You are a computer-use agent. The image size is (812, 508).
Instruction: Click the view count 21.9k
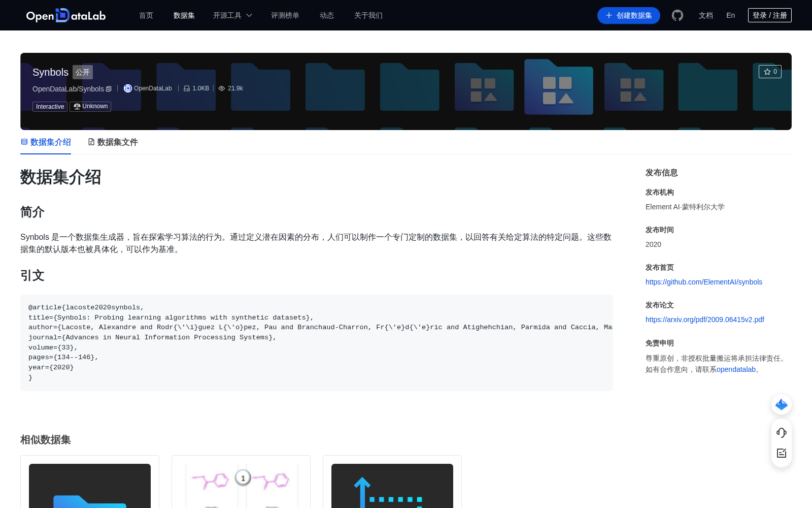pos(231,88)
